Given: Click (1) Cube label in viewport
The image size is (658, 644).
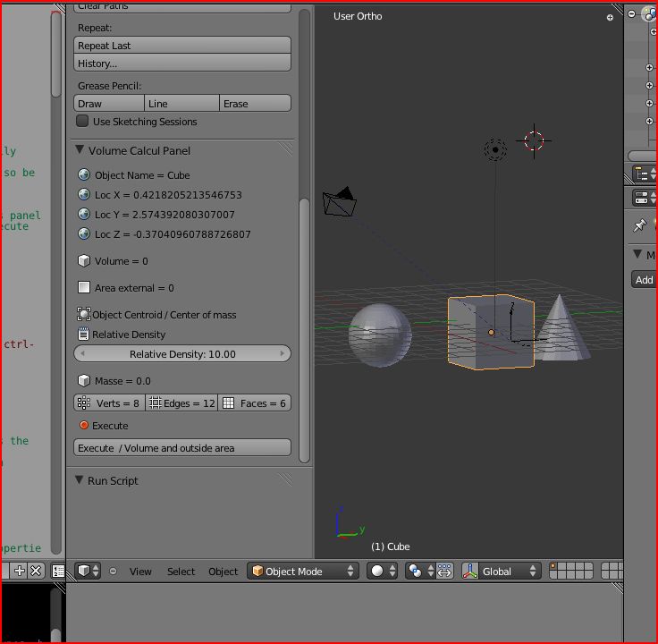Looking at the screenshot, I should pyautogui.click(x=391, y=547).
